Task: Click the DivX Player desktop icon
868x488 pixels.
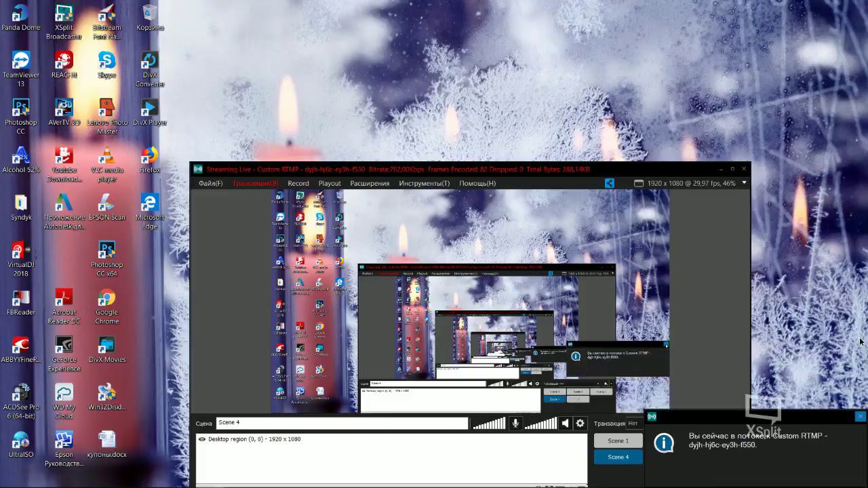Action: pyautogui.click(x=150, y=113)
